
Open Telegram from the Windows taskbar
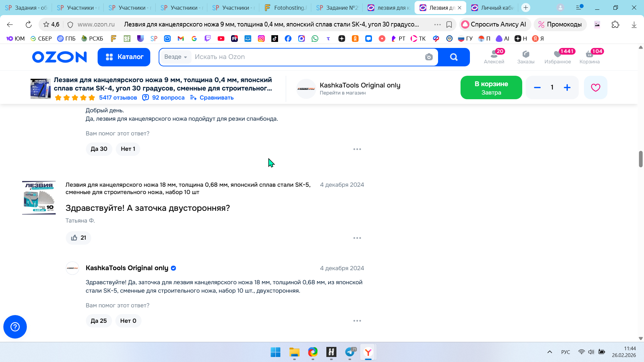(x=350, y=352)
